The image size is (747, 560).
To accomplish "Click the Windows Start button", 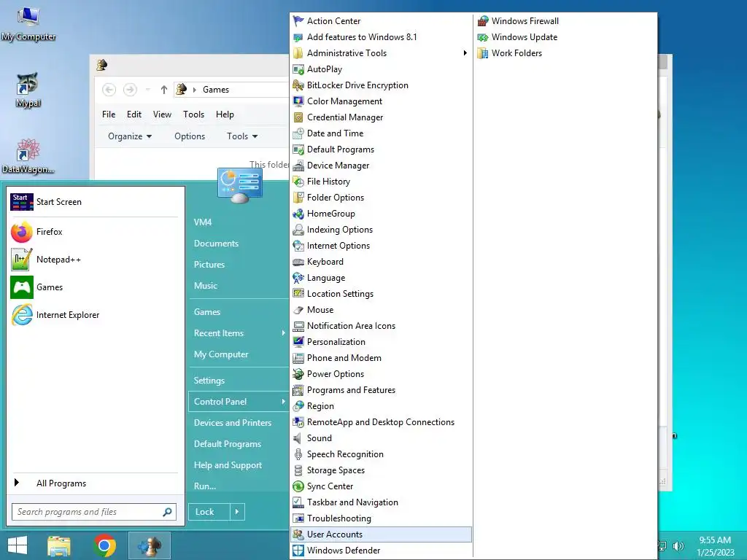I will pyautogui.click(x=18, y=545).
